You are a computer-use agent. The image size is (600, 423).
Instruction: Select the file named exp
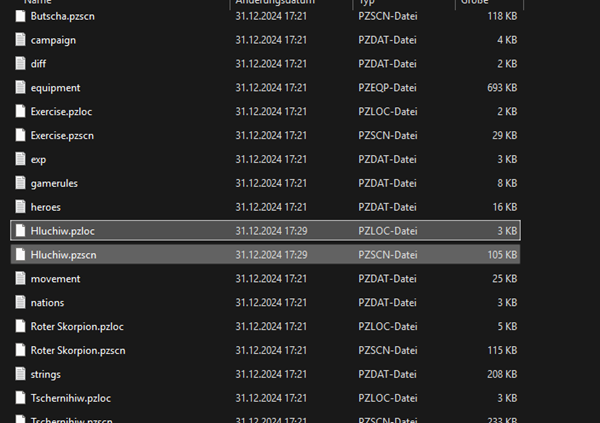click(x=38, y=160)
